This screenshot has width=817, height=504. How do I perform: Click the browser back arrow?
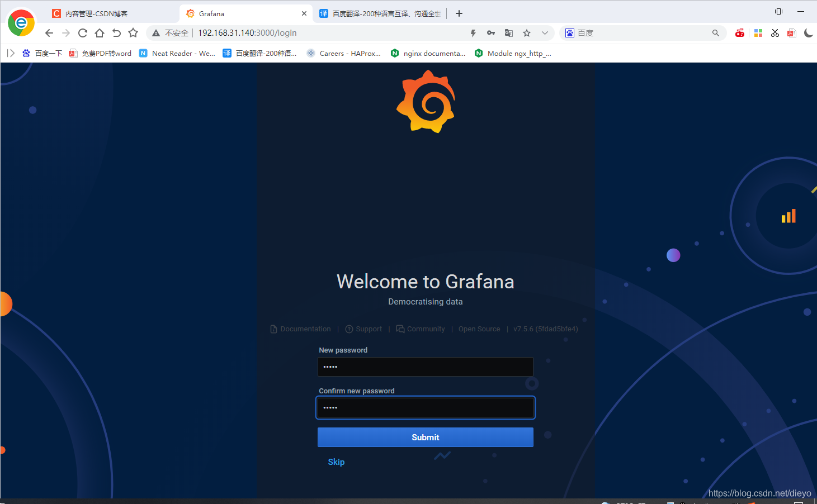(x=49, y=33)
